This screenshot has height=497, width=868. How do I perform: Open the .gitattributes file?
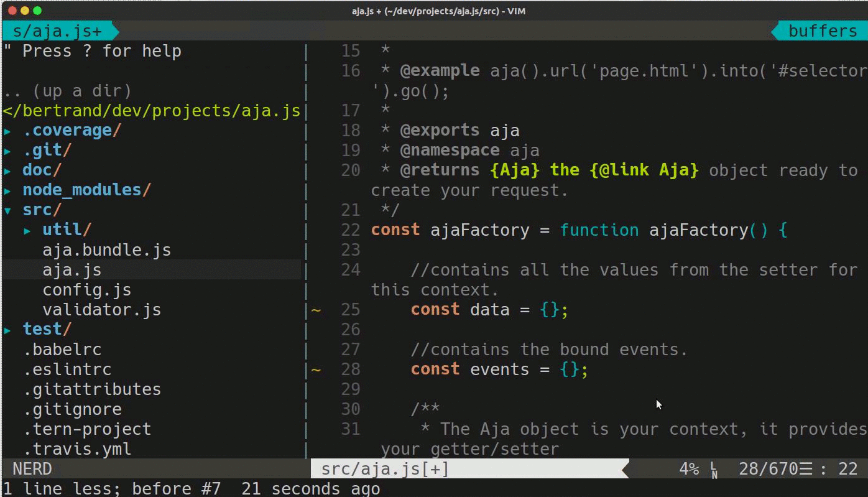(92, 389)
